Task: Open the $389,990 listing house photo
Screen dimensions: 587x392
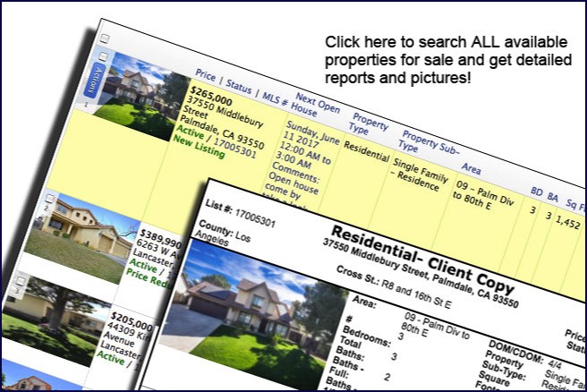Action: 81,238
